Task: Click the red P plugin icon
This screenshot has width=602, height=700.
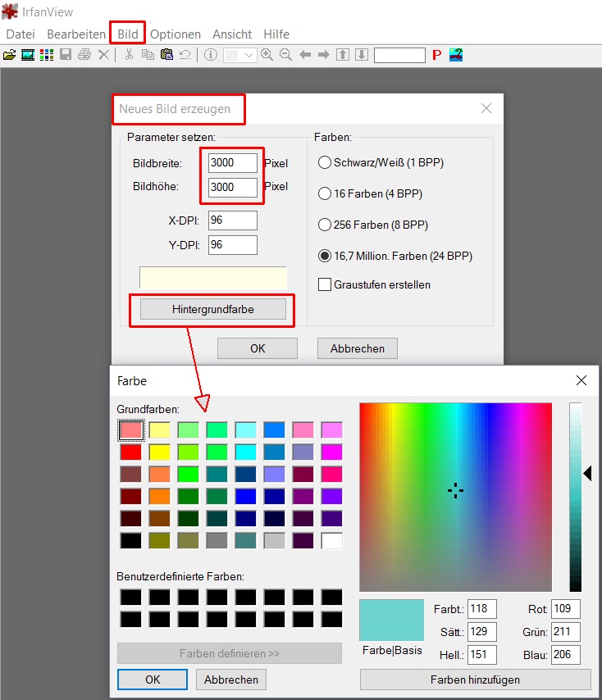Action: pyautogui.click(x=436, y=55)
